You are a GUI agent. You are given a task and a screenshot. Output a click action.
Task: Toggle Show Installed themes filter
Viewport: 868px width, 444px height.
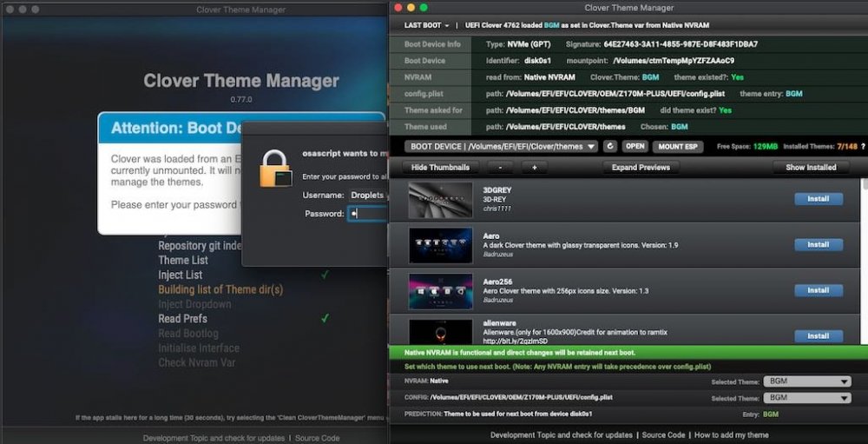[811, 168]
